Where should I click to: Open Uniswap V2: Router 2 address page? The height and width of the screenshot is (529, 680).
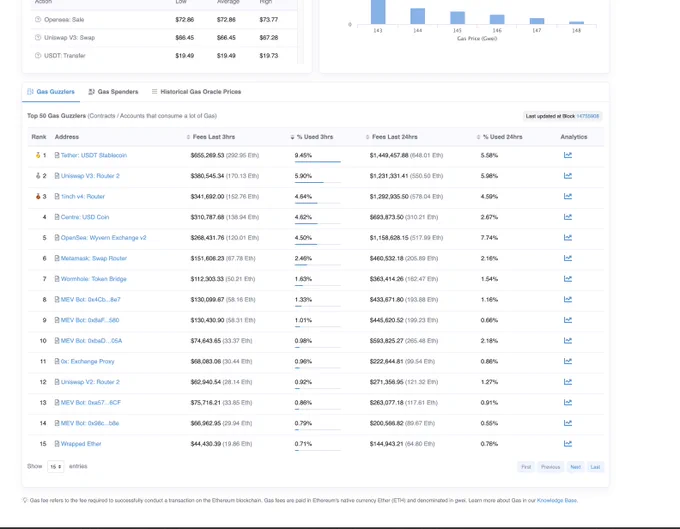[x=90, y=382]
